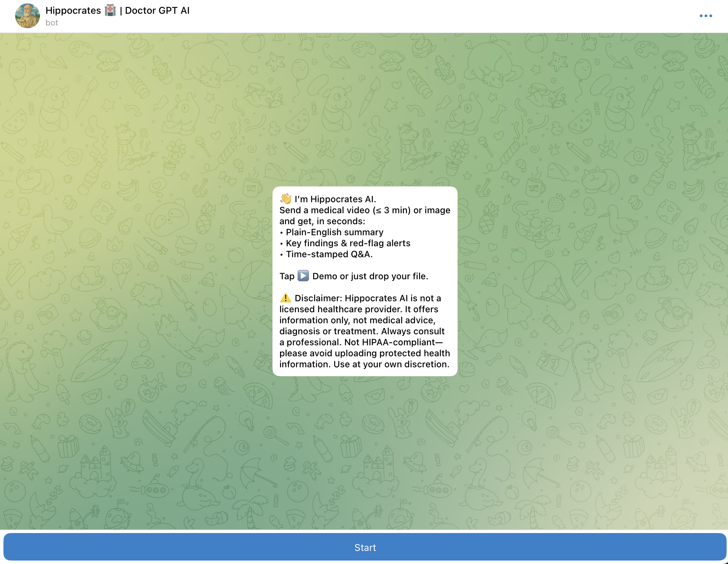Click 'Demo or just drop your file' text

click(370, 276)
